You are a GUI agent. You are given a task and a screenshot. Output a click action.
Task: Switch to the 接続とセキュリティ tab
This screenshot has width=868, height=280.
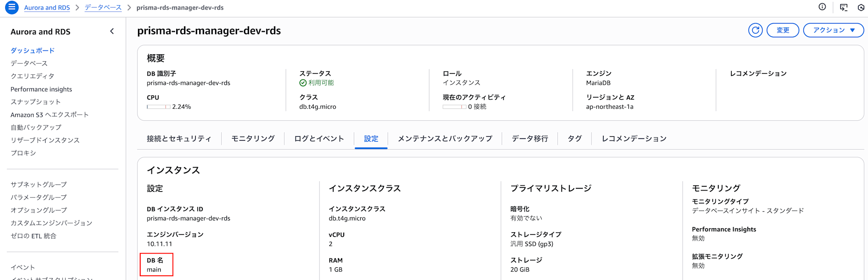click(179, 139)
